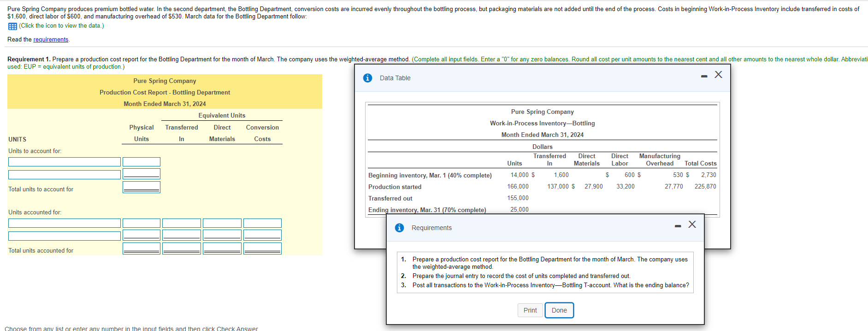Select first accounted-for Direct Materials field
This screenshot has width=868, height=331.
point(222,223)
